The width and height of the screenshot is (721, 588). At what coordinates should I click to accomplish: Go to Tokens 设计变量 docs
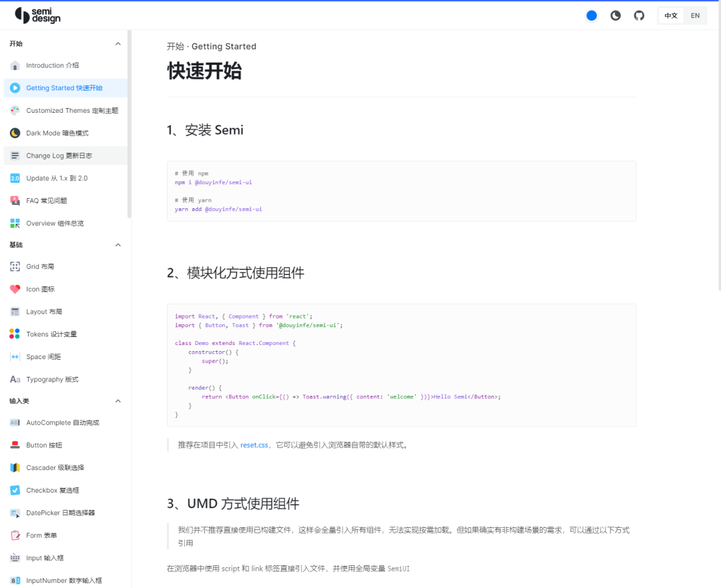tap(65, 334)
